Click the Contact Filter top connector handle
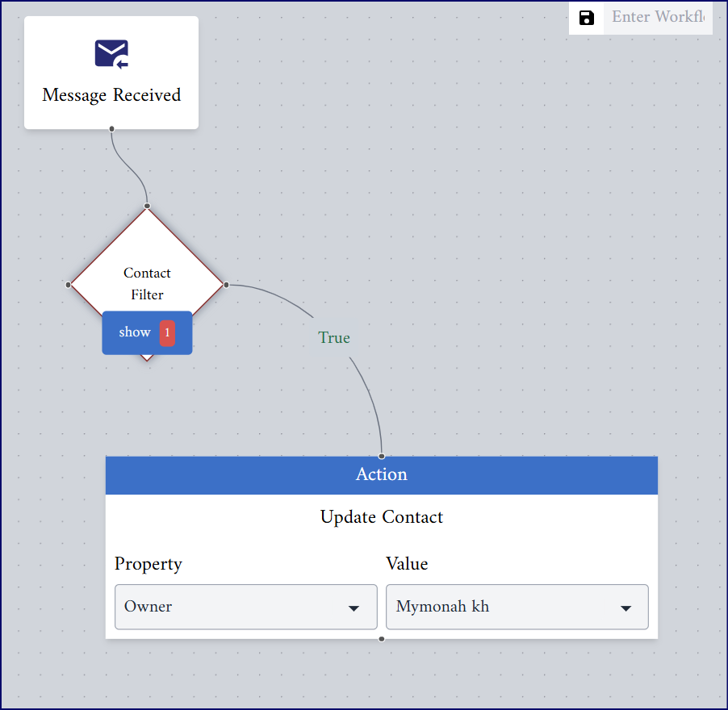This screenshot has height=710, width=728. point(147,206)
